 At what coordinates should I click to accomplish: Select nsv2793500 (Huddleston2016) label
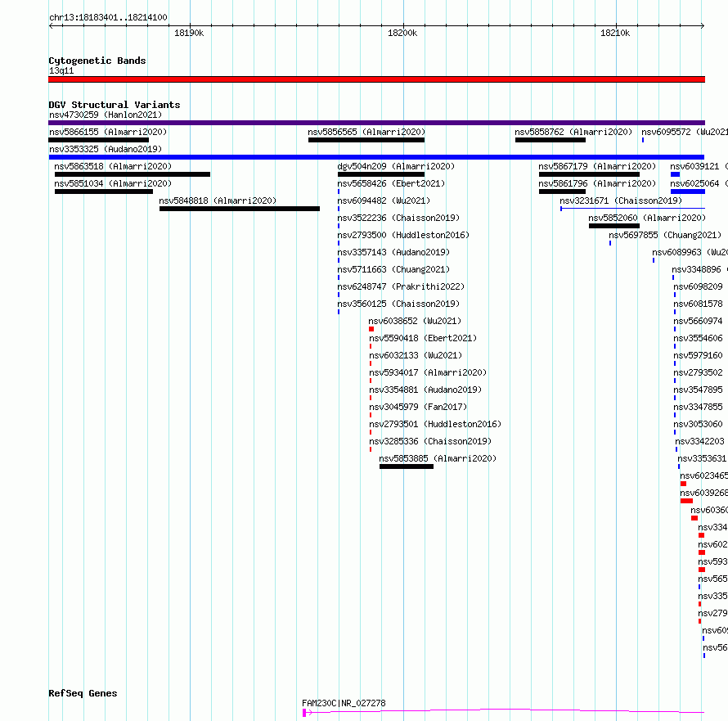(x=403, y=235)
